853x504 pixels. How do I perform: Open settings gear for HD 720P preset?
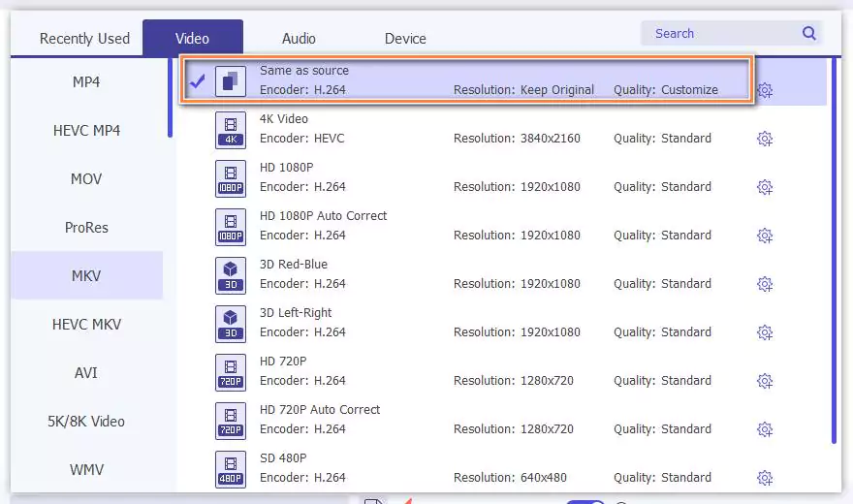(765, 381)
